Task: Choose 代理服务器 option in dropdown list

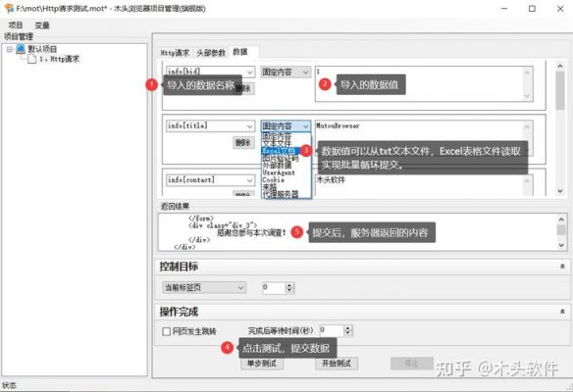Action: pyautogui.click(x=281, y=194)
